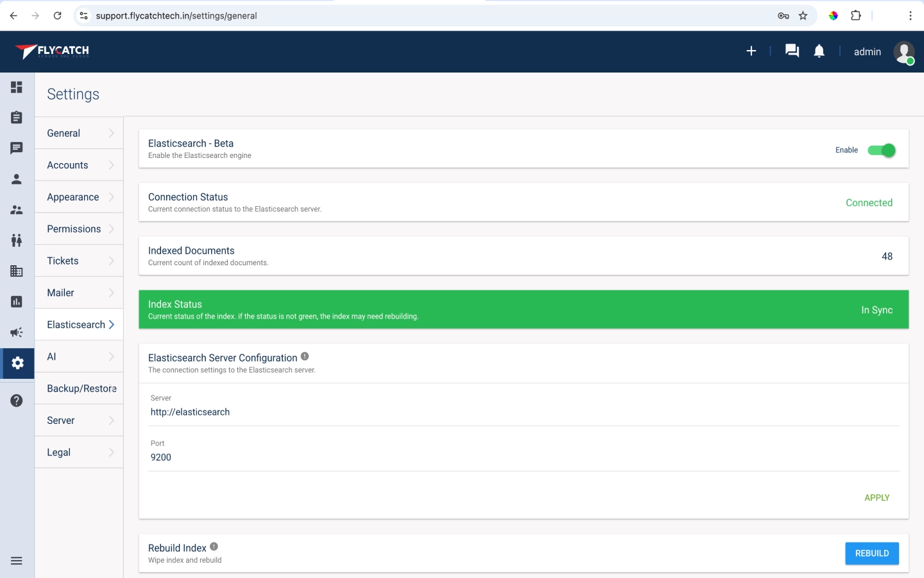Screen dimensions: 924x578
Task: Select the settings gear in sidebar
Action: (x=18, y=363)
